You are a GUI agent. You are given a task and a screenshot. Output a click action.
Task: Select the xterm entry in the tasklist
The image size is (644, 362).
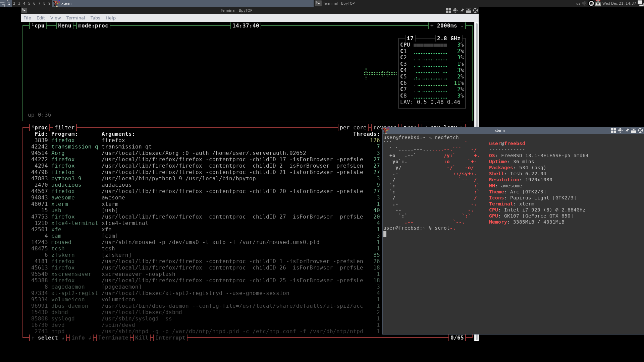tap(183, 3)
